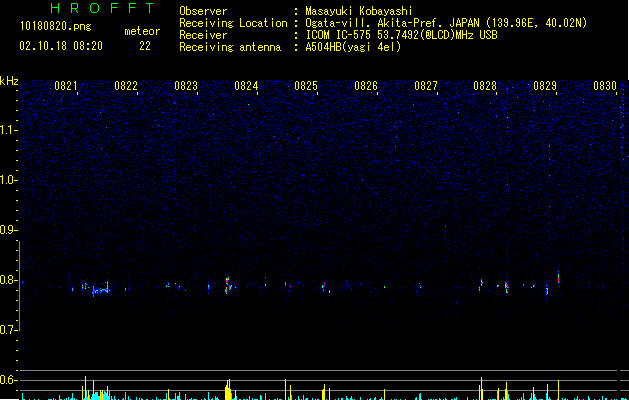Select the filename 10180820.png

tap(56, 27)
